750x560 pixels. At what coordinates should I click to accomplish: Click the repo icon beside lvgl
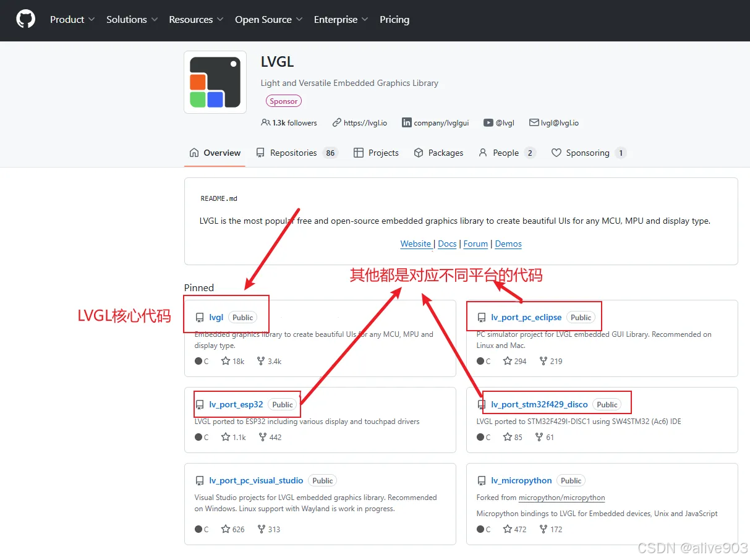point(200,318)
